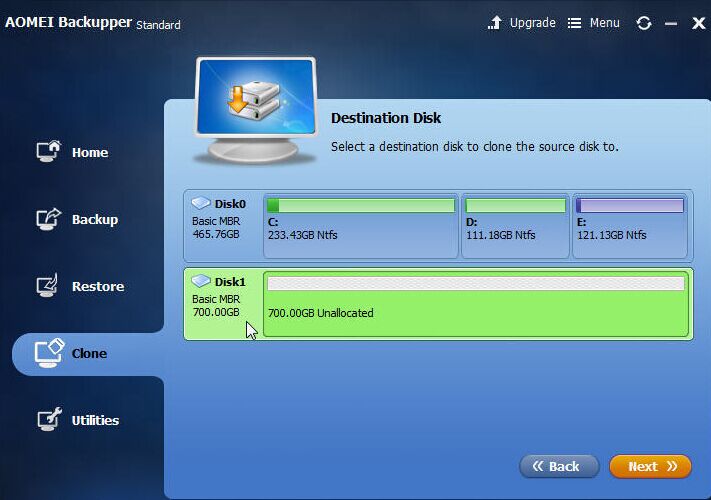This screenshot has height=500, width=711.
Task: Select the E: 121.13GB partition
Action: point(629,226)
